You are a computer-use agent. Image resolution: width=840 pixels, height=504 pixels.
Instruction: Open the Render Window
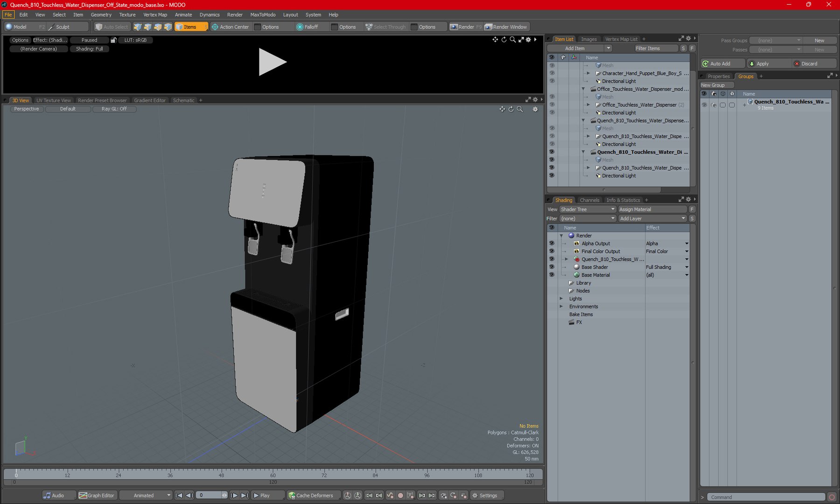point(506,27)
